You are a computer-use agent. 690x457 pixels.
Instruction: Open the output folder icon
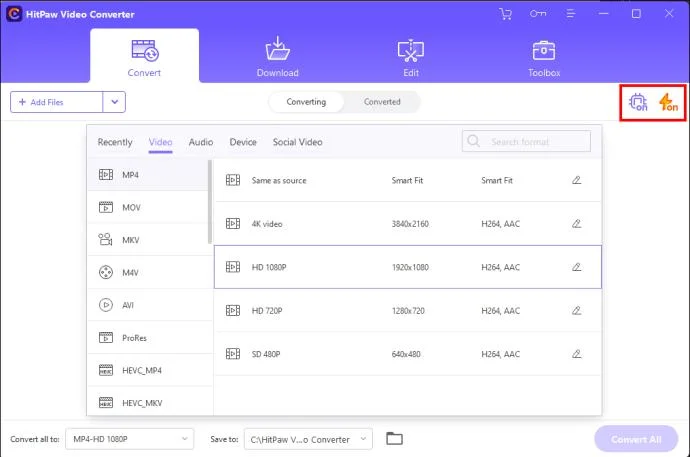click(x=394, y=439)
